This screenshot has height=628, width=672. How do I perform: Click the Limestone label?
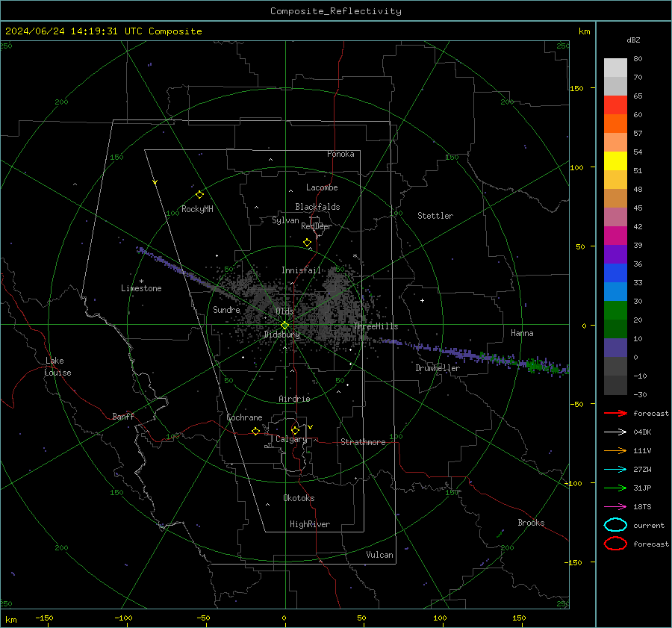click(x=141, y=288)
